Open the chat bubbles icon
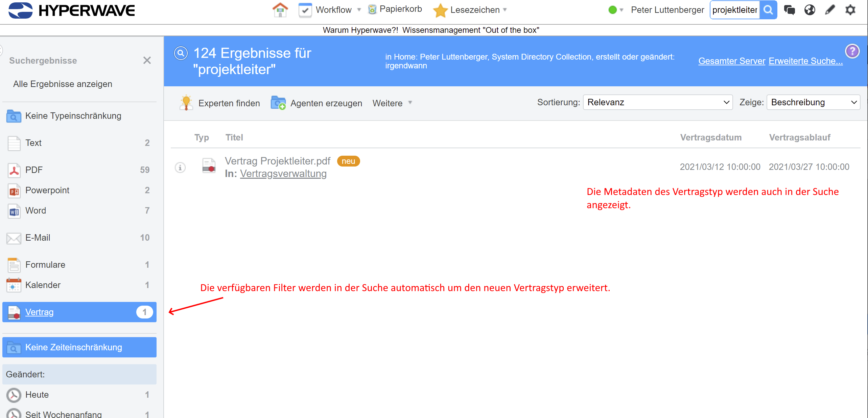This screenshot has height=418, width=868. pos(789,10)
